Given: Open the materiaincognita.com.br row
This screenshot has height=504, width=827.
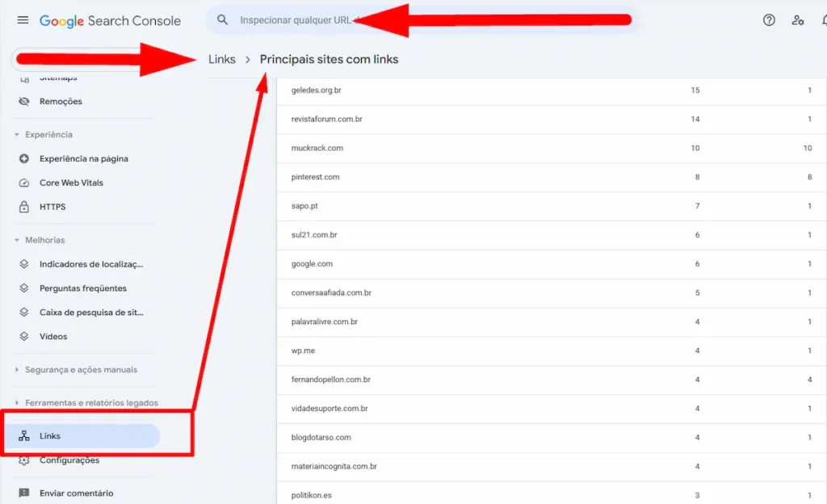Looking at the screenshot, I should 552,467.
